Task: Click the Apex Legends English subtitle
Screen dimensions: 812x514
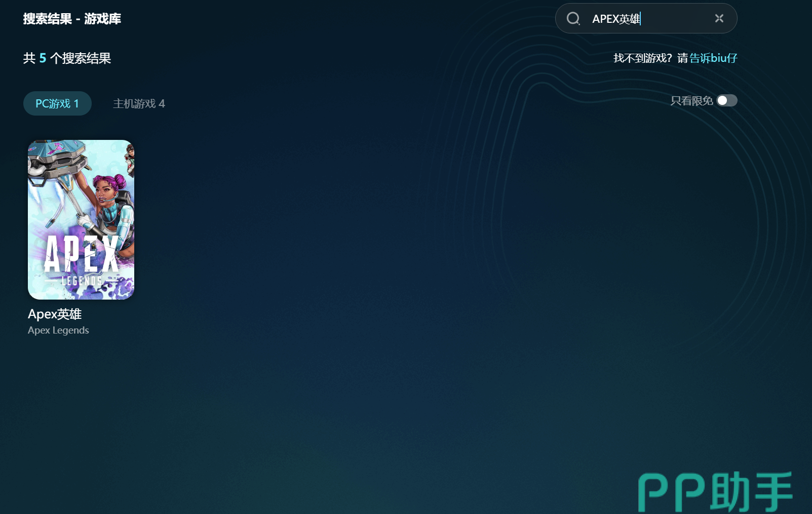Action: pyautogui.click(x=58, y=331)
